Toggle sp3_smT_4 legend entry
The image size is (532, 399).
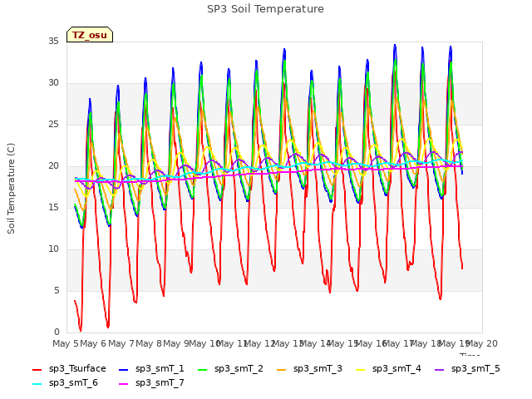[388, 368]
